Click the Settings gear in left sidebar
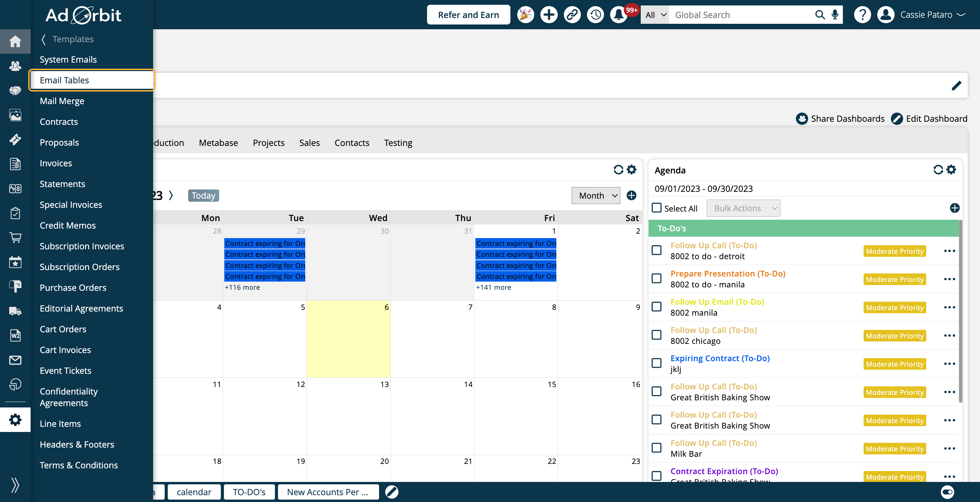The width and height of the screenshot is (980, 502). [15, 420]
